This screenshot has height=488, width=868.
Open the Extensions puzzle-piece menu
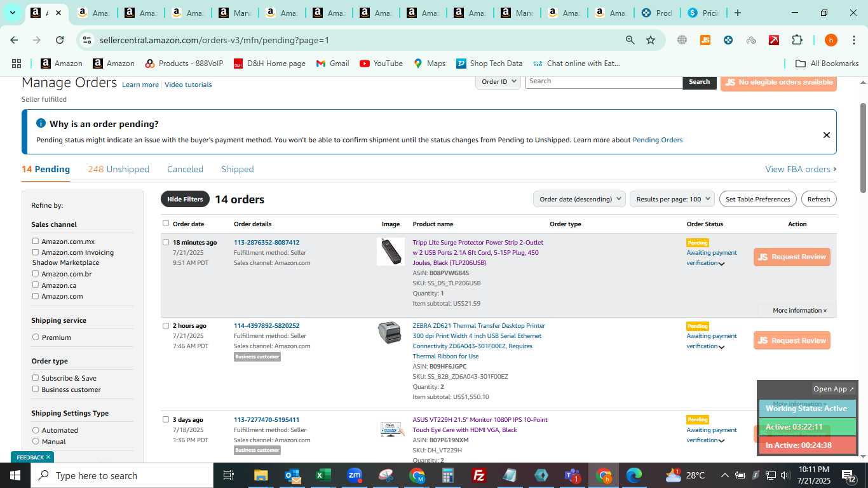tap(797, 40)
